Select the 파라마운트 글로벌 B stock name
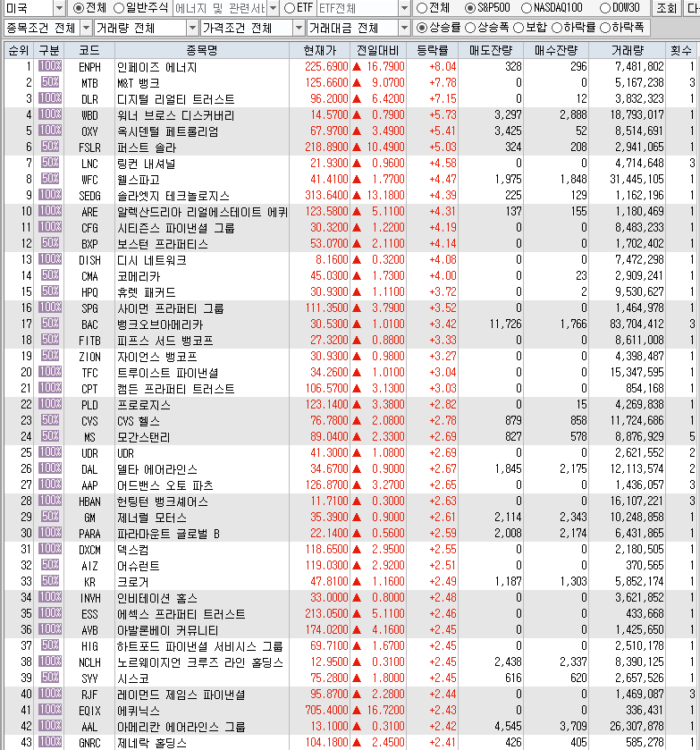 [x=168, y=534]
